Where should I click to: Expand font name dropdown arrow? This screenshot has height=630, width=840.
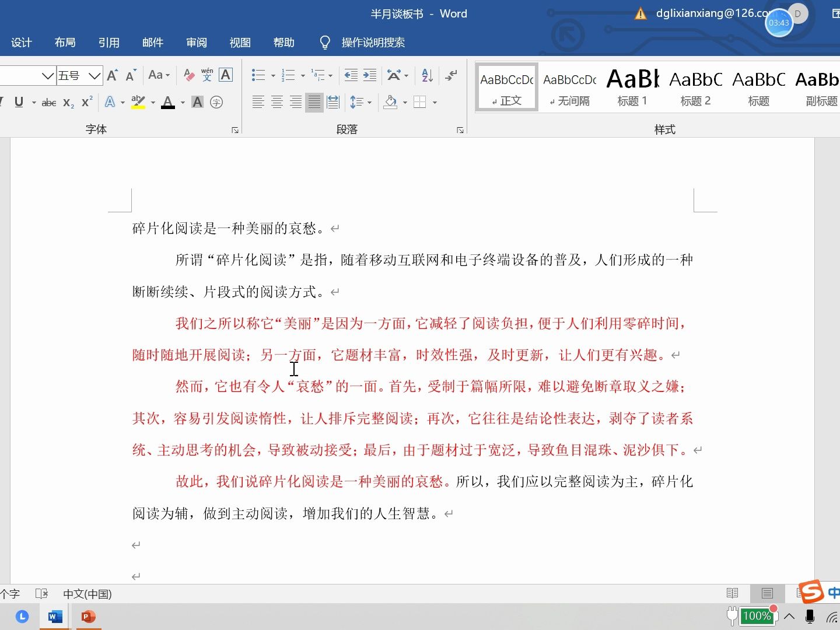coord(48,75)
